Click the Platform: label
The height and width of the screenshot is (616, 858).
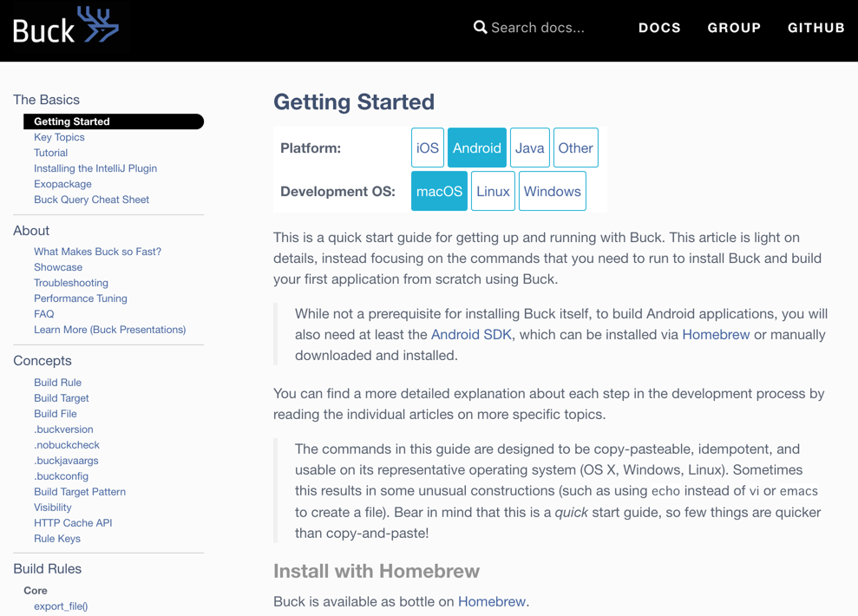tap(311, 147)
